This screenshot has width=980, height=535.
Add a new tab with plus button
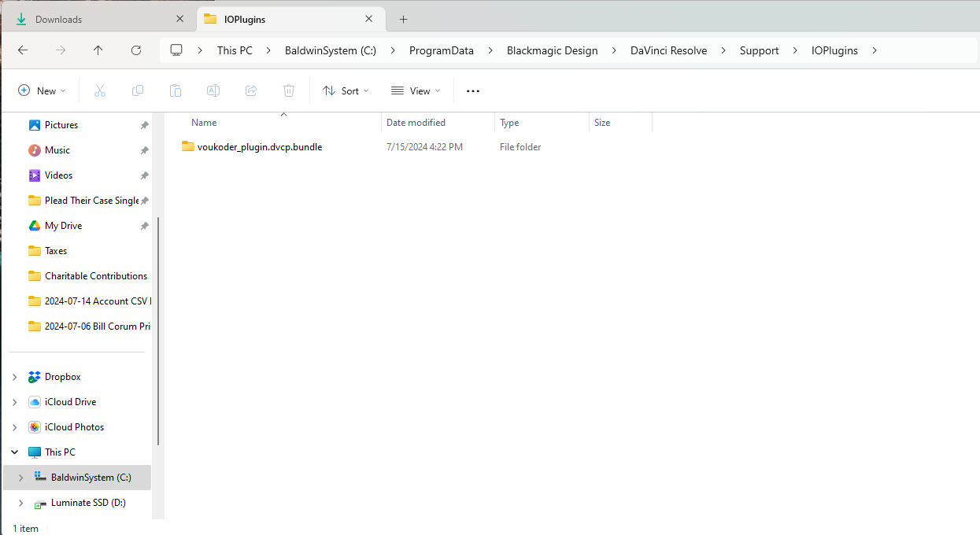[403, 19]
